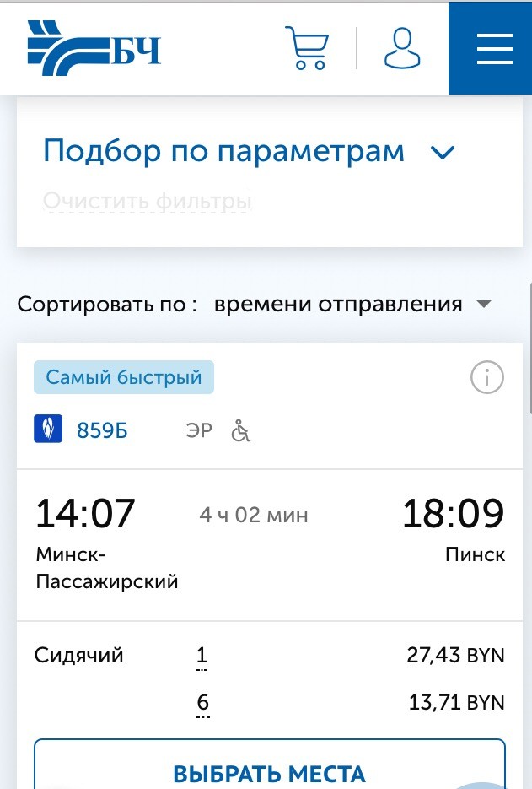Select sort by времени отправления
The width and height of the screenshot is (532, 789).
pyautogui.click(x=338, y=304)
